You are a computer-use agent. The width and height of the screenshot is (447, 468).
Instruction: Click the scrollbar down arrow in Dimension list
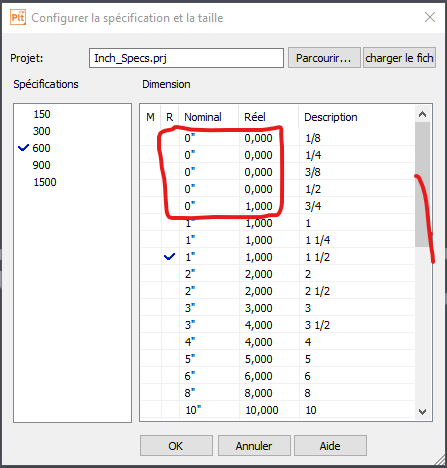422,411
